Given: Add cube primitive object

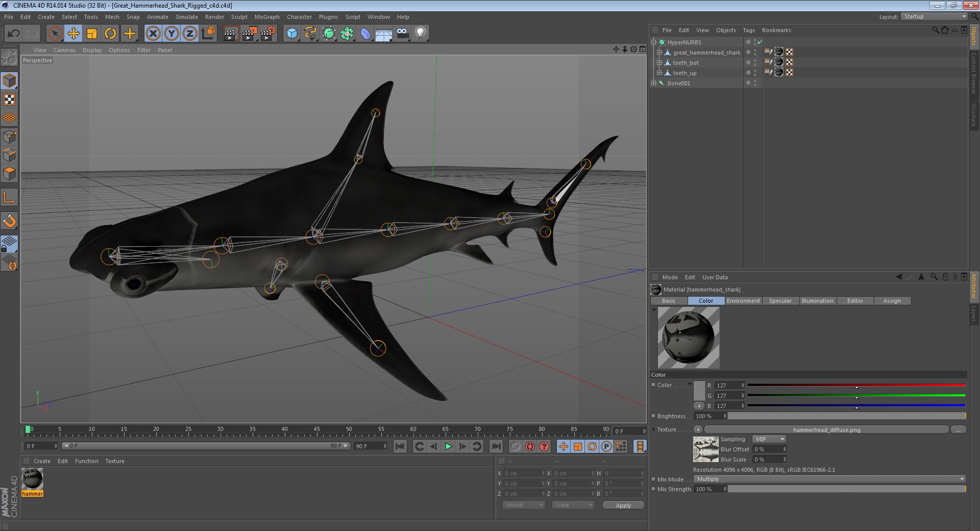Looking at the screenshot, I should click(x=292, y=34).
